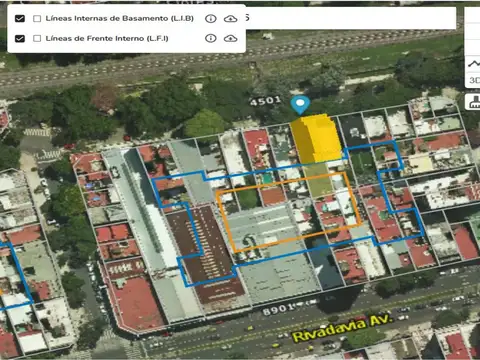Click the search bar input field
This screenshot has height=360, width=480.
pos(351,18)
